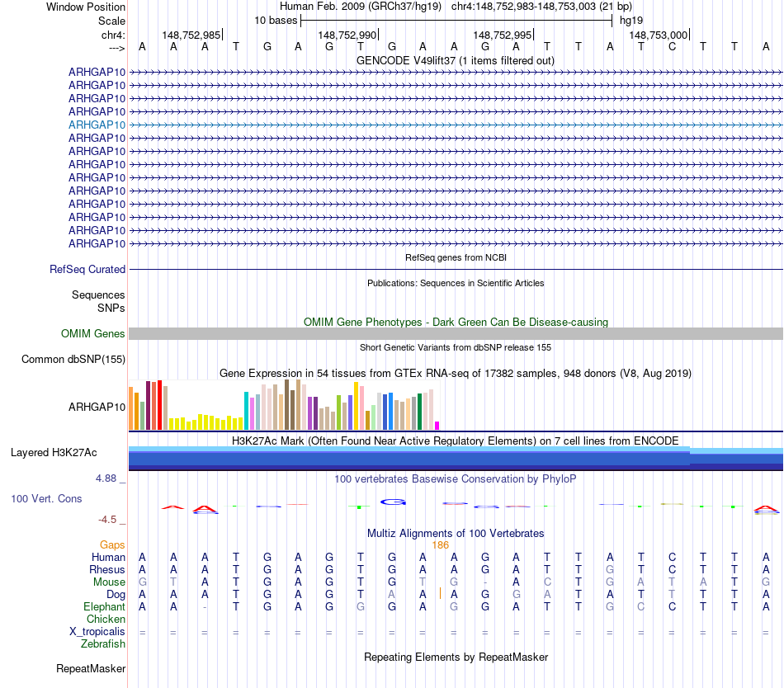Click the orange Gaps label
The height and width of the screenshot is (688, 784).
pos(112,544)
